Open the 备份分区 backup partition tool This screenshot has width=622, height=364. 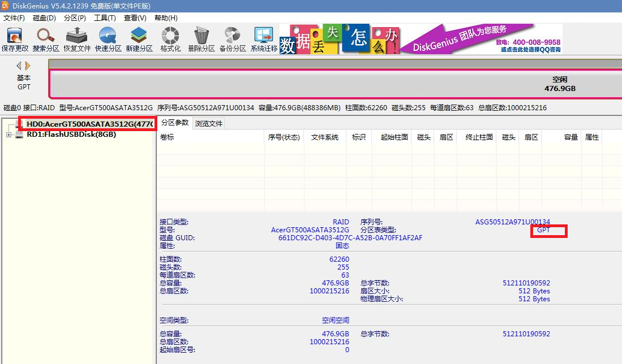[233, 40]
